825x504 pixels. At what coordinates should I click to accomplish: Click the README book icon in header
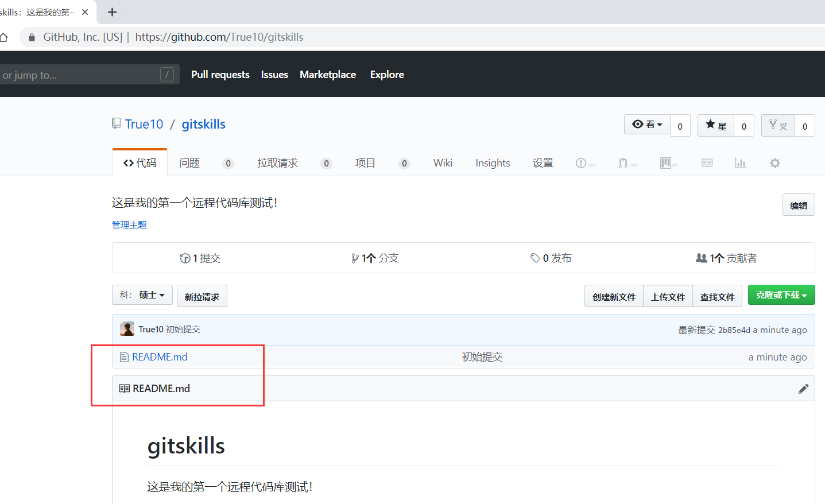(124, 389)
